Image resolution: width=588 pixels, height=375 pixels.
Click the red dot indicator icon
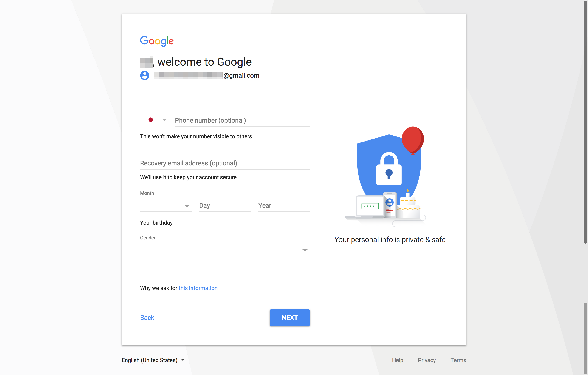coord(151,120)
